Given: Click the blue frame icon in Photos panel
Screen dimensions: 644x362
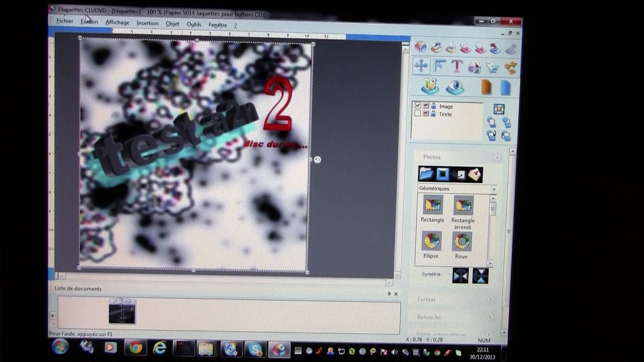Looking at the screenshot, I should [x=442, y=174].
